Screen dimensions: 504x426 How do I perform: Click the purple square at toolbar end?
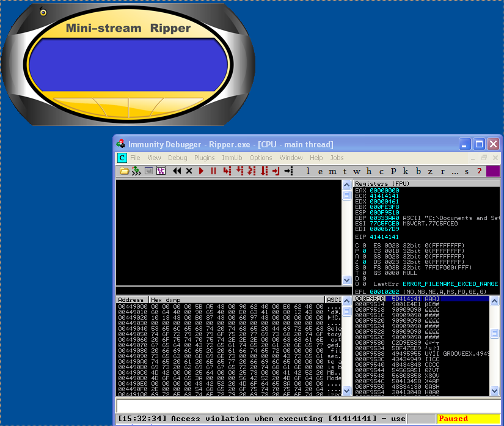click(x=493, y=171)
